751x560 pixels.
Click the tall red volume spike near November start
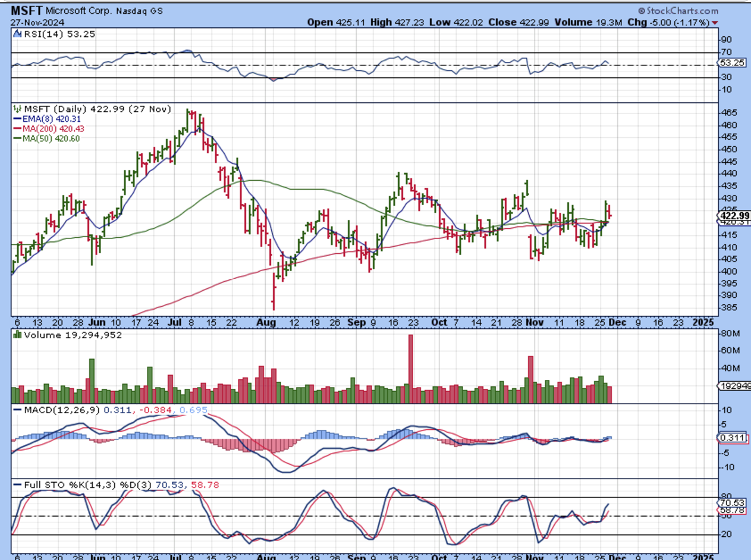coord(530,380)
